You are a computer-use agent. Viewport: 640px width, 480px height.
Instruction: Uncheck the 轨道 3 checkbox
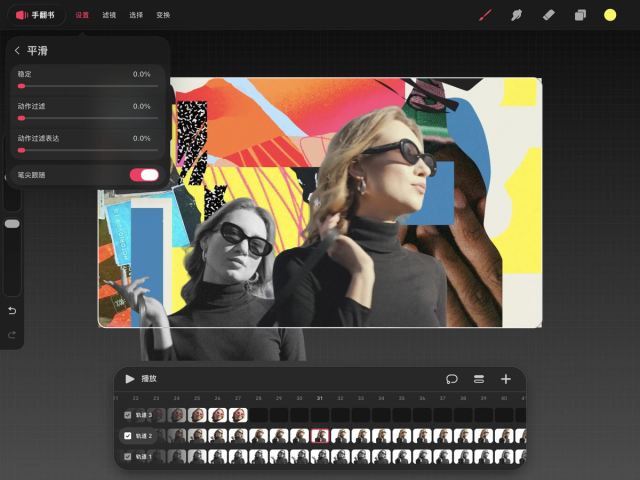(x=127, y=415)
